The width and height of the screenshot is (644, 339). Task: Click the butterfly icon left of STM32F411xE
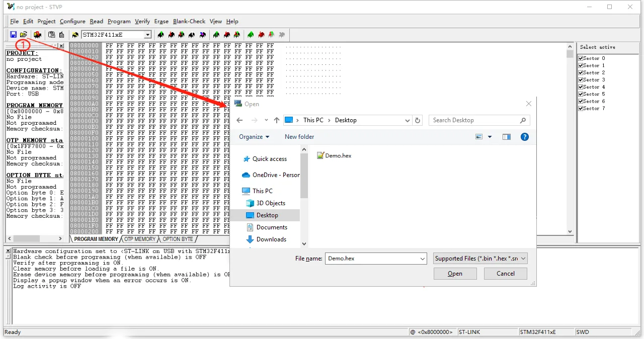point(75,35)
